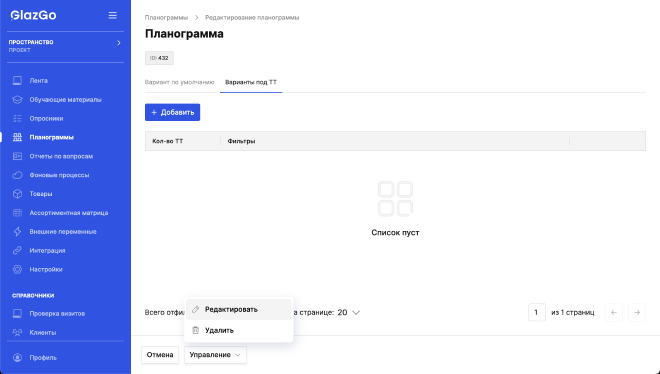Choose Редактировать from the popup menu
This screenshot has width=660, height=374.
click(x=239, y=309)
